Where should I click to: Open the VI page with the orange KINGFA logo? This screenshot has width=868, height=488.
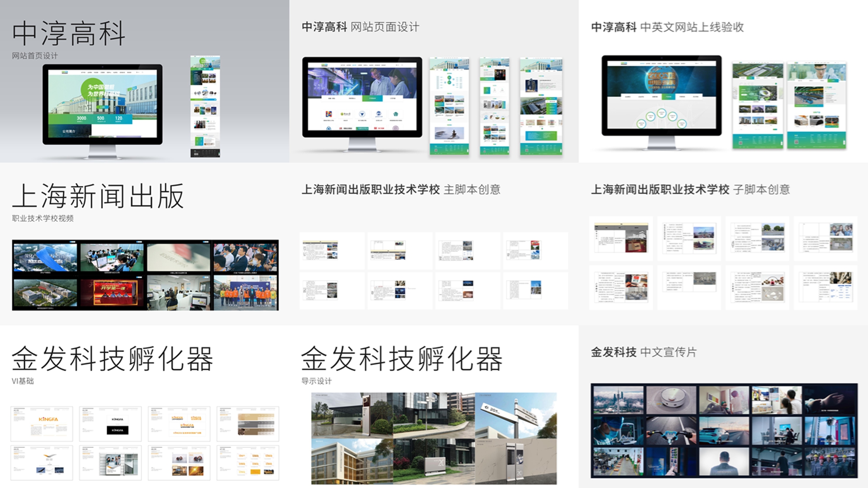pos(42,424)
